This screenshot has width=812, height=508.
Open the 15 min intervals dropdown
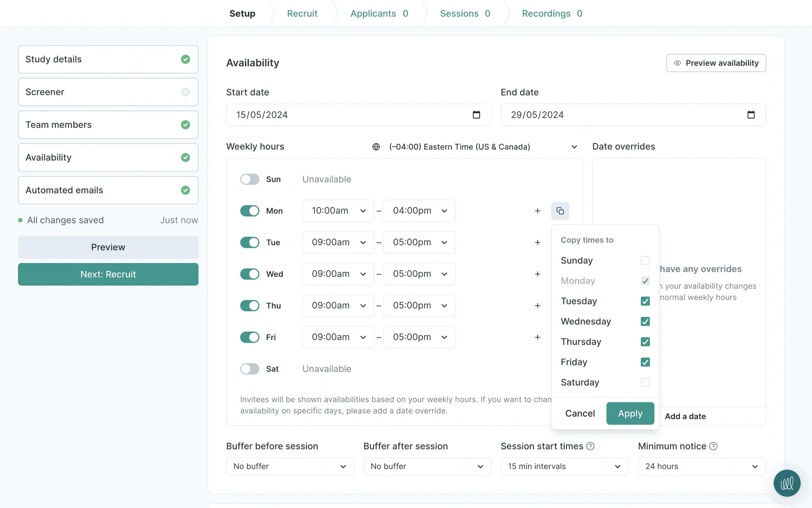(x=564, y=466)
